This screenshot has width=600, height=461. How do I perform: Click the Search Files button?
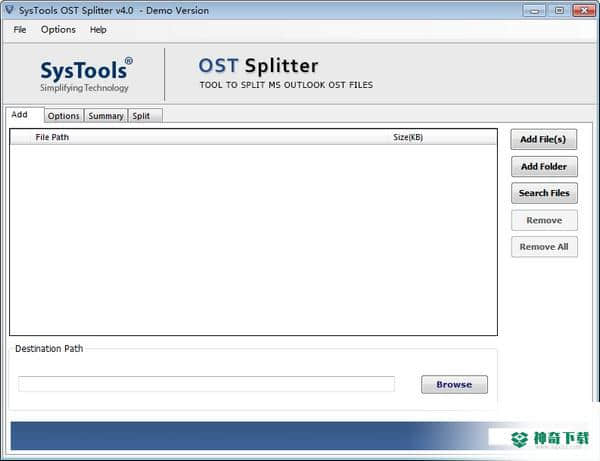544,193
